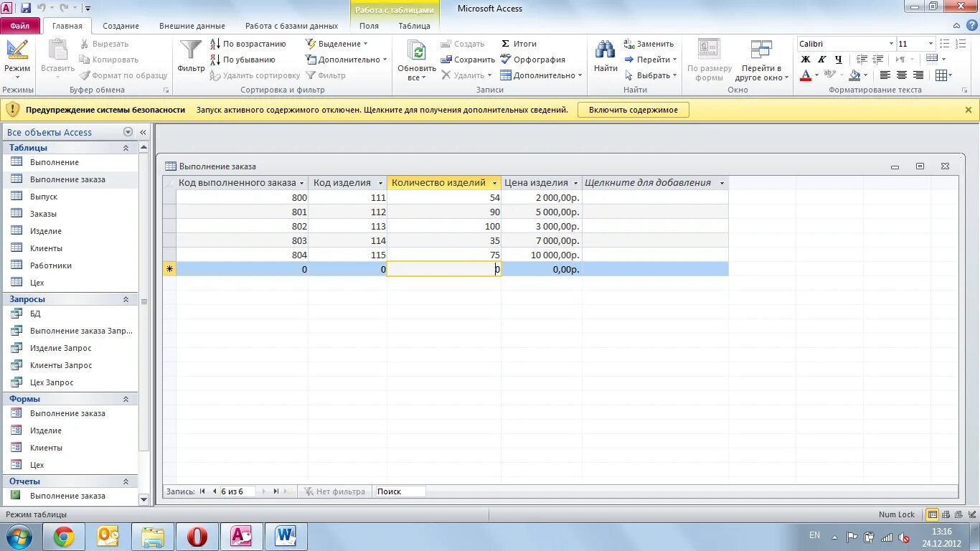Click Количество изделий column header
The height and width of the screenshot is (551, 980).
tap(443, 183)
